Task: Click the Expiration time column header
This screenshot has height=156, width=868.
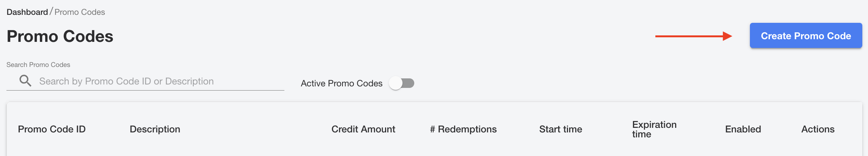Action: 654,129
